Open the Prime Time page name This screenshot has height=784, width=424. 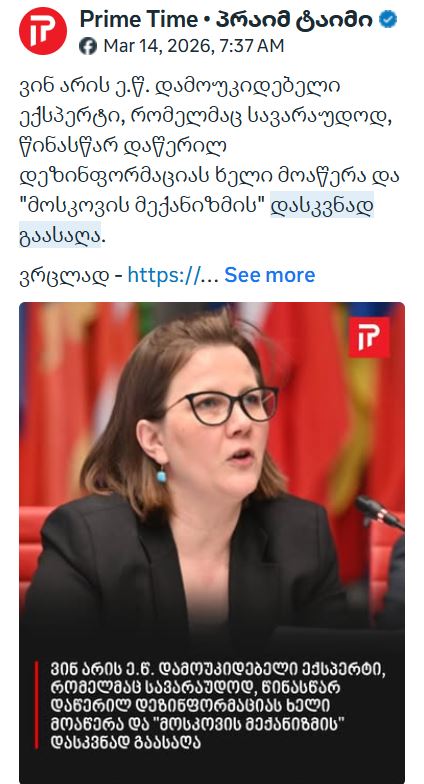[x=138, y=20]
